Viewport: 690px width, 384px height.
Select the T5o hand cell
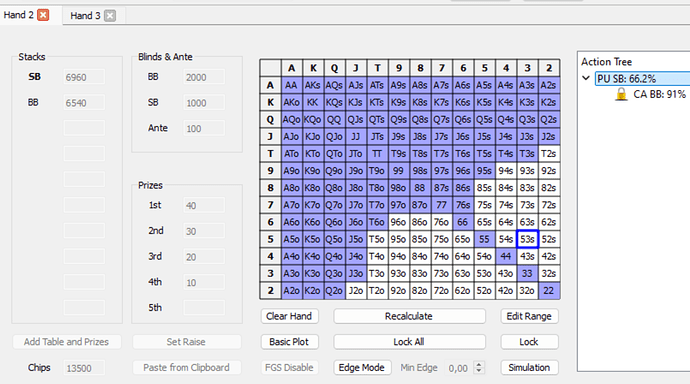(x=377, y=239)
